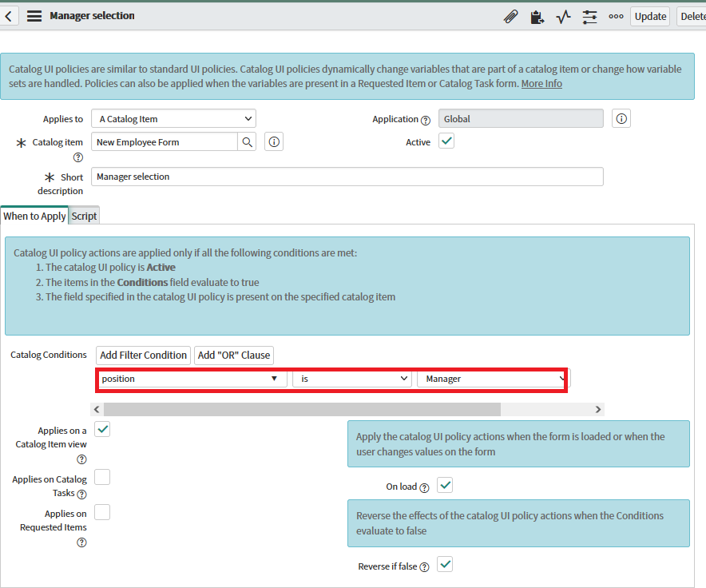Viewport: 706px width, 588px height.
Task: Click the scrollbar right arrow
Action: pyautogui.click(x=598, y=409)
